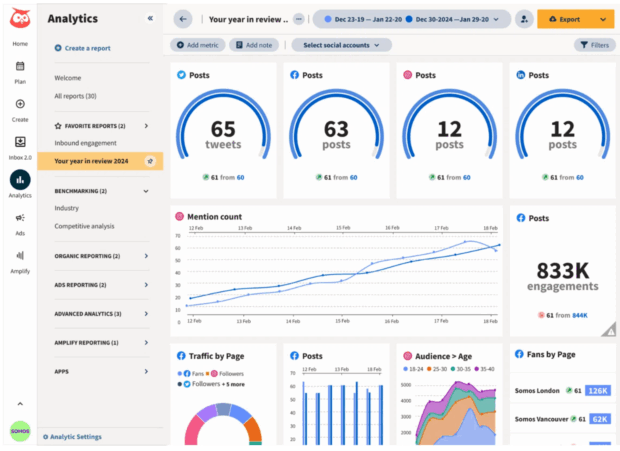
Task: Click the SOMOS profile avatar
Action: (20, 431)
